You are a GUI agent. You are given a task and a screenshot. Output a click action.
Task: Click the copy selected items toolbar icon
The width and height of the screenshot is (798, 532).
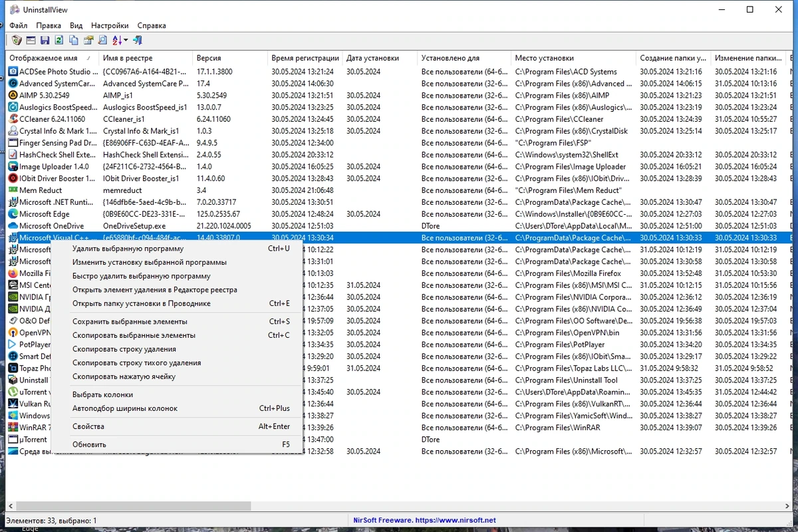(74, 41)
